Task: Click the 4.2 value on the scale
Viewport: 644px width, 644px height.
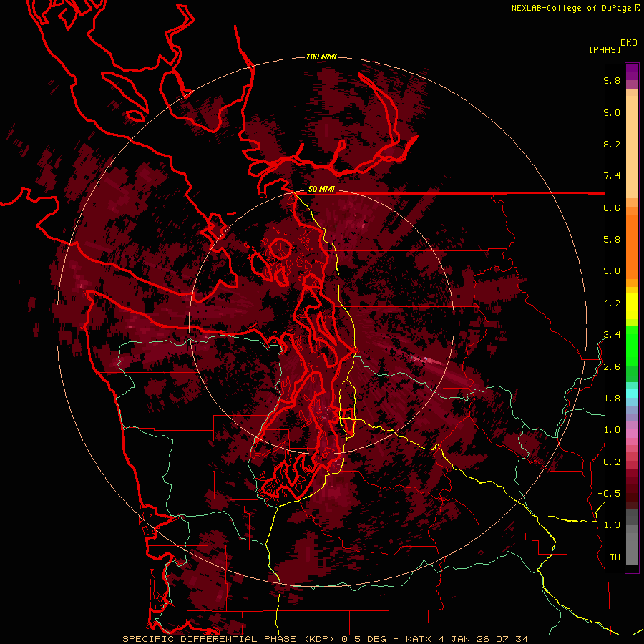Action: 612,303
